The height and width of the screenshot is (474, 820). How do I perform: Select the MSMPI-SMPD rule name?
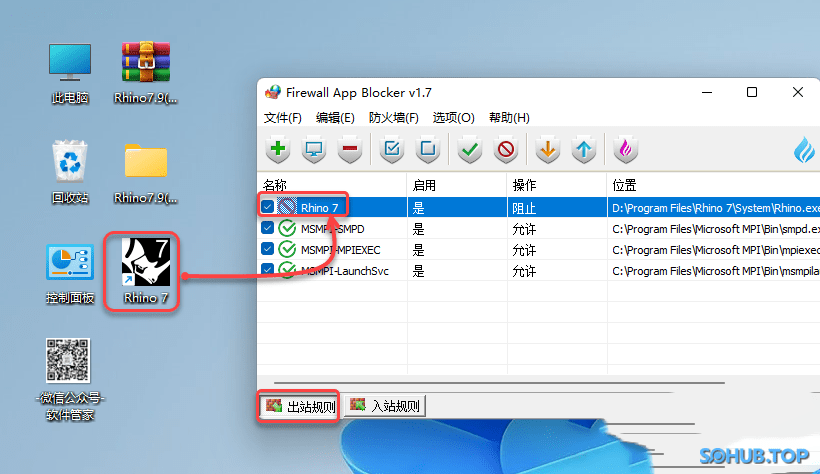(333, 229)
